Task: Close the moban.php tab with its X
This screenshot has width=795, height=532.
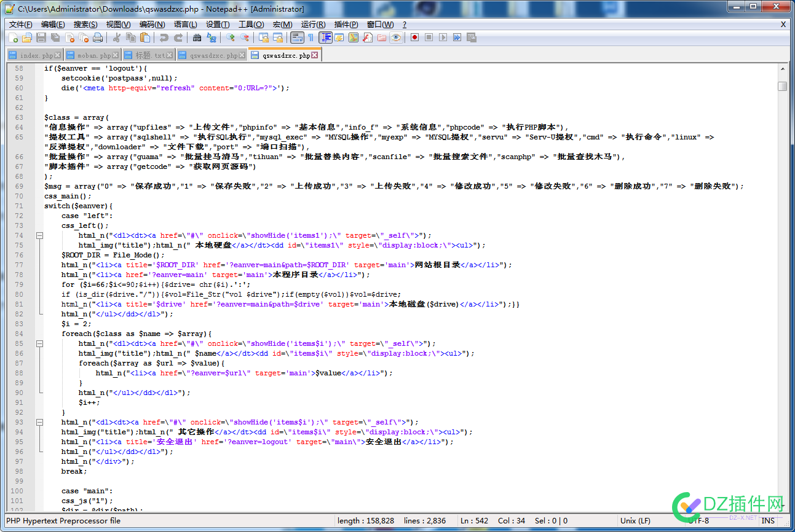Action: [x=115, y=55]
